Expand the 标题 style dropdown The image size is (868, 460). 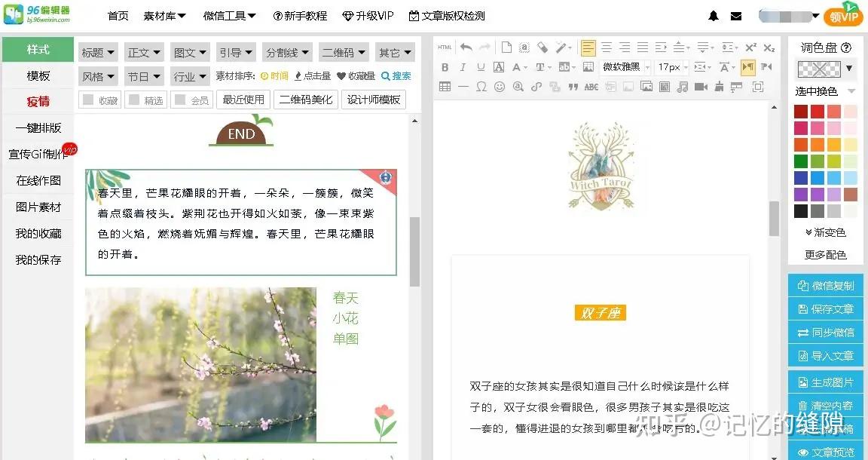point(98,53)
